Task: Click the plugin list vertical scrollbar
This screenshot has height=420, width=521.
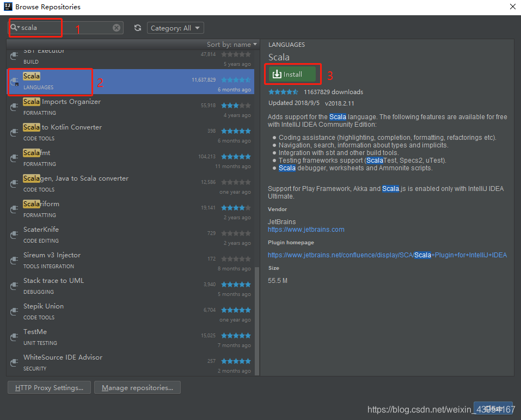Action: (257, 320)
